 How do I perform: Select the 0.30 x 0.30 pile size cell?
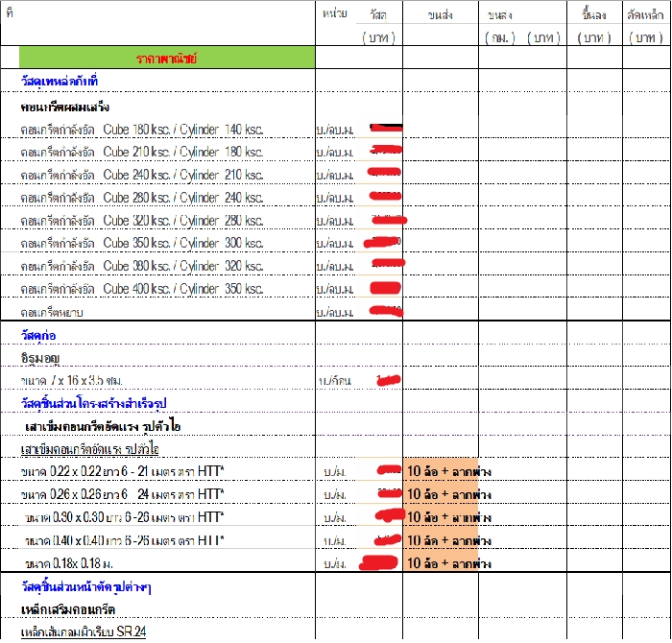pos(125,517)
